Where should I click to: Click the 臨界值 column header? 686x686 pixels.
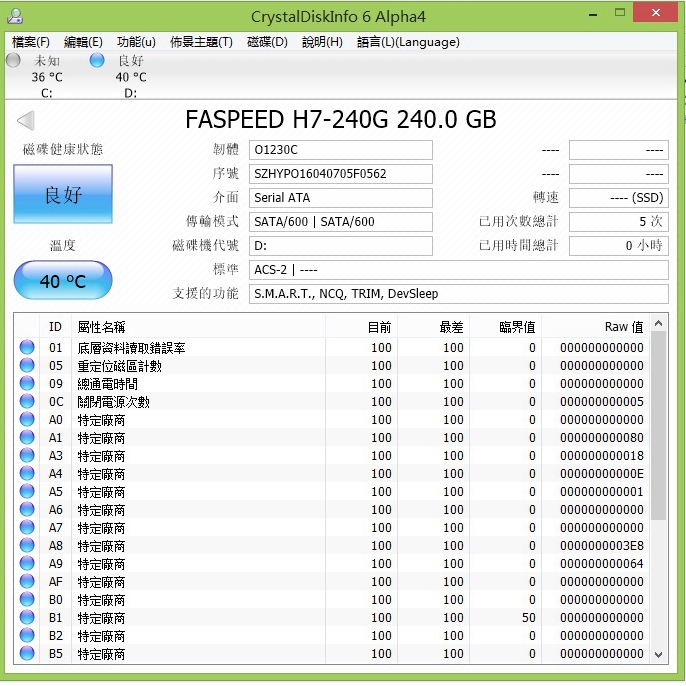[x=505, y=326]
